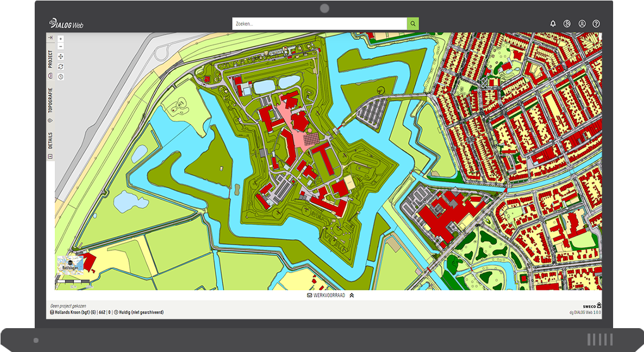Click the Project tab map icon
644x352 pixels.
click(50, 75)
